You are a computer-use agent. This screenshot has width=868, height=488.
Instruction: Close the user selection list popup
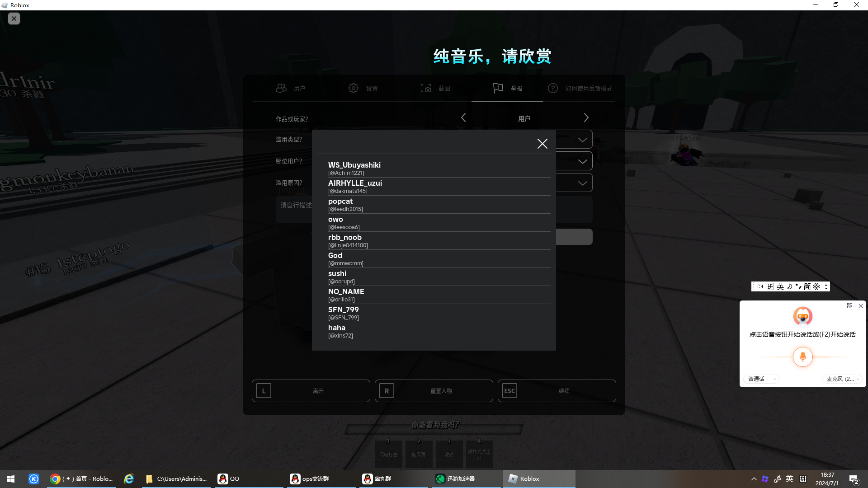tap(542, 144)
